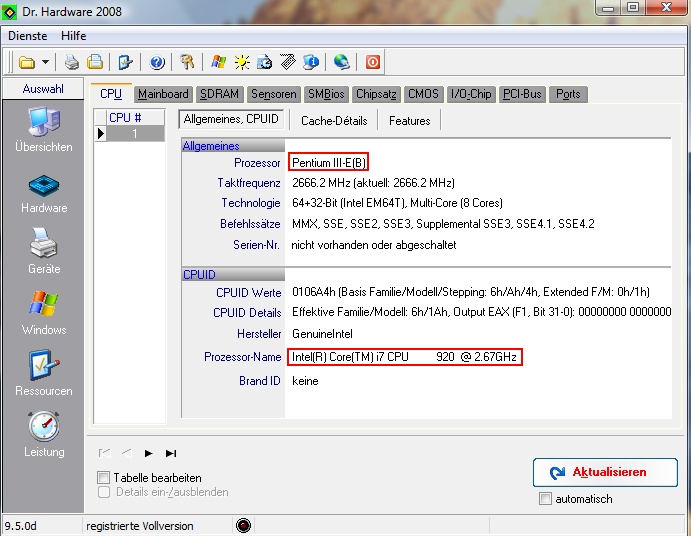Click the Prozessor-Name Intel Core i7 value
This screenshot has width=691, height=536.
(x=404, y=357)
